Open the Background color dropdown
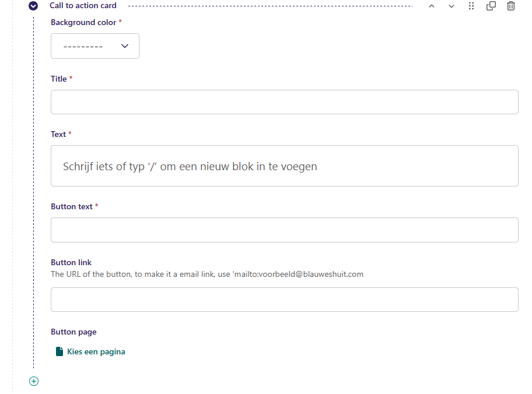This screenshot has width=532, height=394. point(94,46)
